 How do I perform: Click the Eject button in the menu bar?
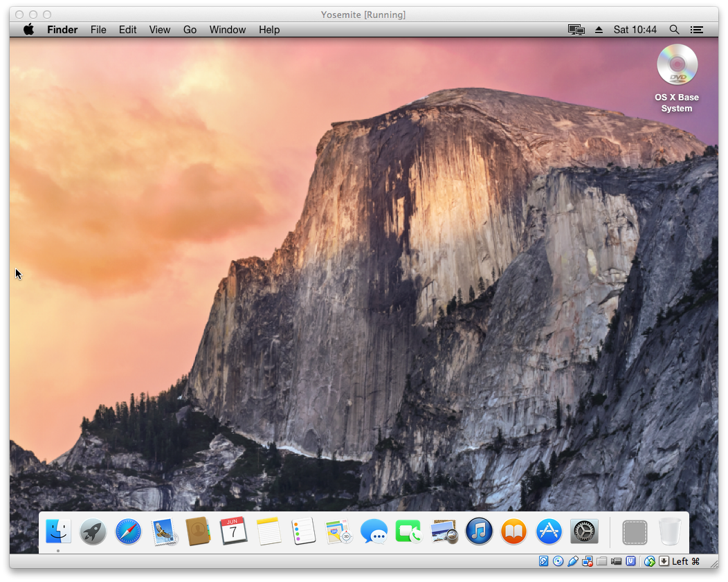598,30
